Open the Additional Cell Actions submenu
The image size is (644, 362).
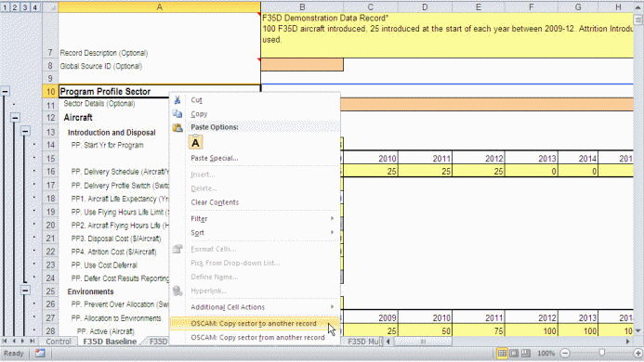click(255, 307)
